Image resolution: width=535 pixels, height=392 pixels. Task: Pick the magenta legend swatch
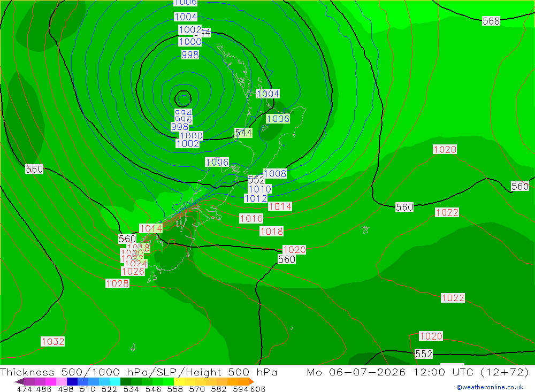[51, 381]
